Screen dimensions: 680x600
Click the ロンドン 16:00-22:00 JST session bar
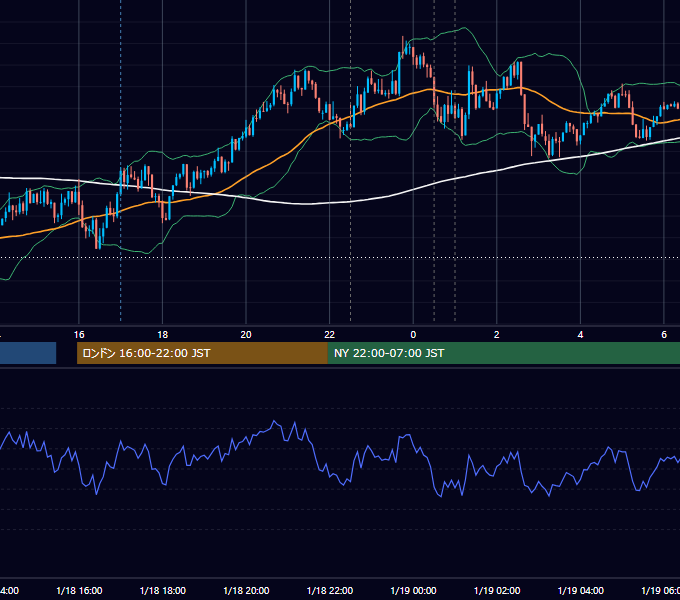tap(202, 353)
